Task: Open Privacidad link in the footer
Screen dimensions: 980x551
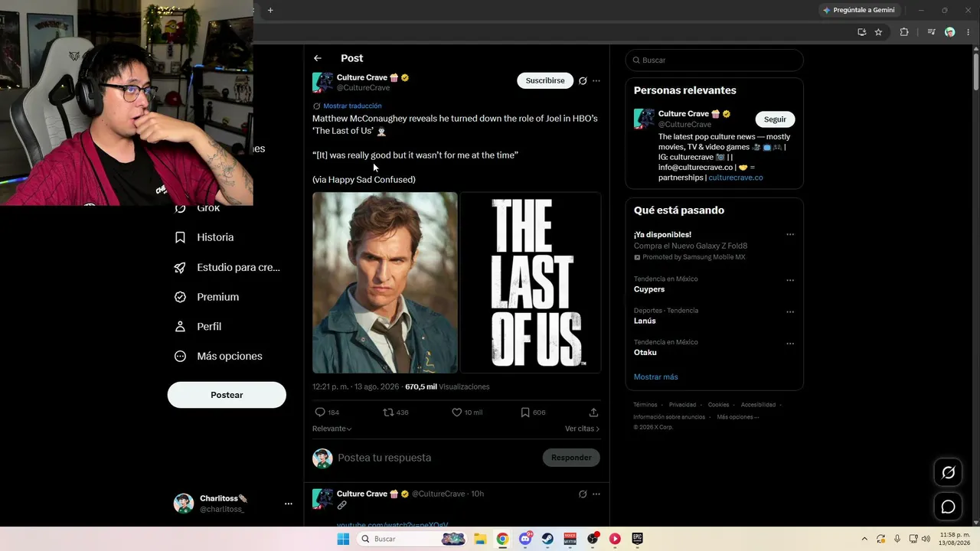Action: [682, 405]
